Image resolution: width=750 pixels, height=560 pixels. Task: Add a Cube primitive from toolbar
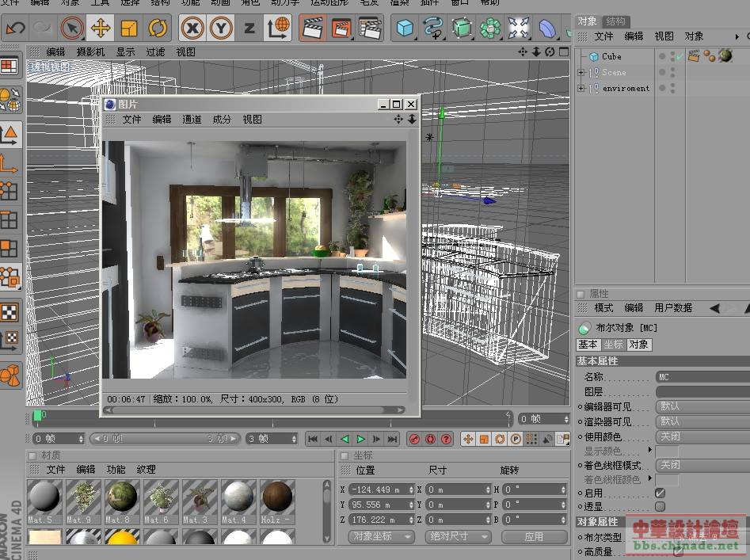click(x=405, y=29)
